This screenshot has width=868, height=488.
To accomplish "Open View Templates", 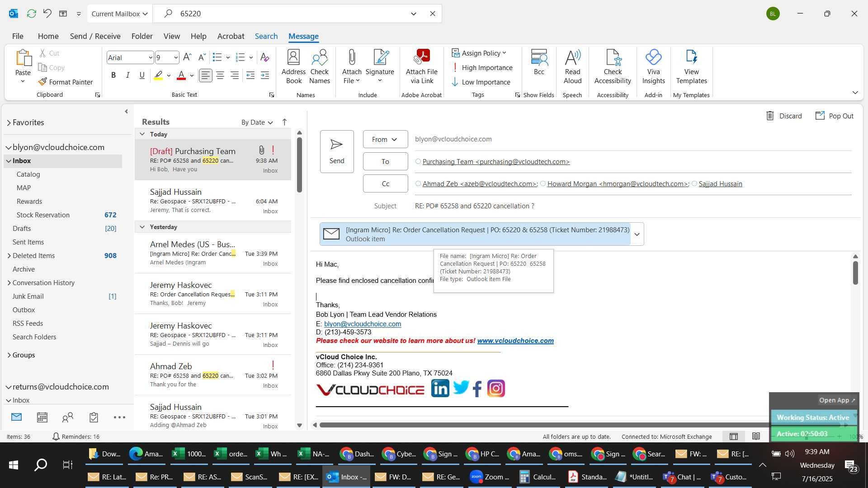I will coord(691,67).
